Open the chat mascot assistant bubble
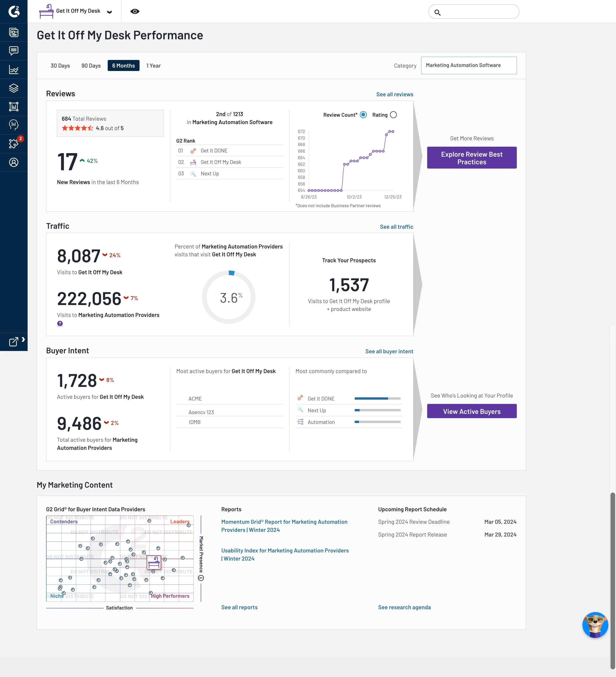 point(595,625)
